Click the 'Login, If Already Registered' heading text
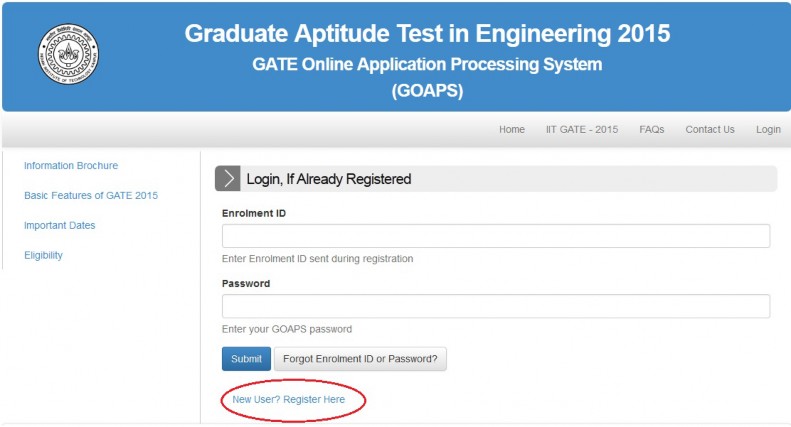791x427 pixels. [328, 179]
